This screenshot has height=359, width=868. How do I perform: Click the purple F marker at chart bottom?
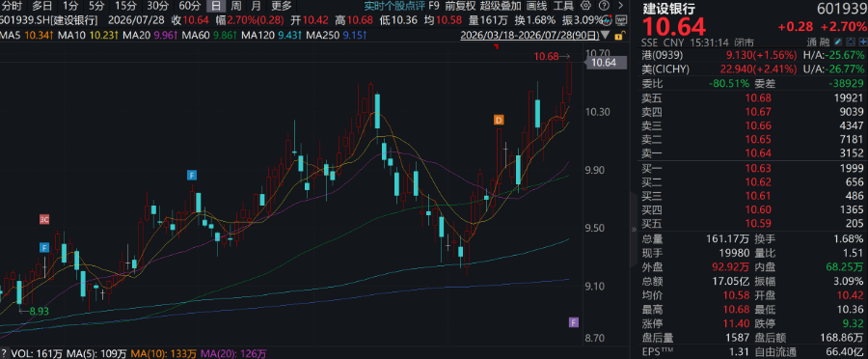(574, 322)
